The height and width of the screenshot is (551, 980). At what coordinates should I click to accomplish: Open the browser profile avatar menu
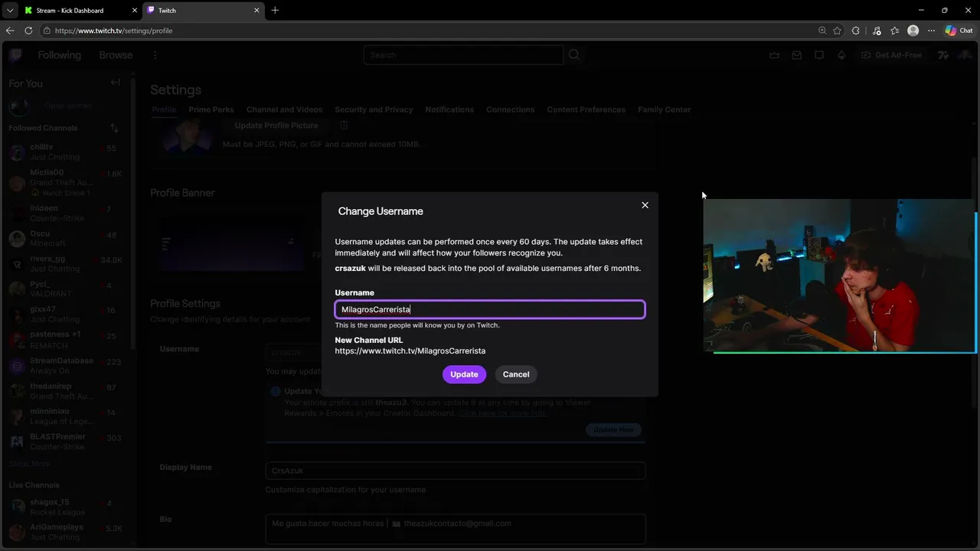[913, 31]
